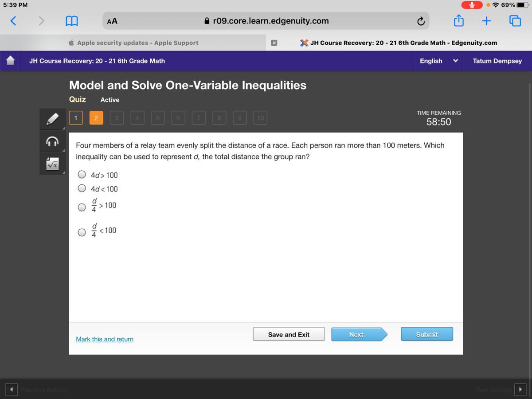
Task: Reload the Edgenuity page
Action: pos(421,21)
